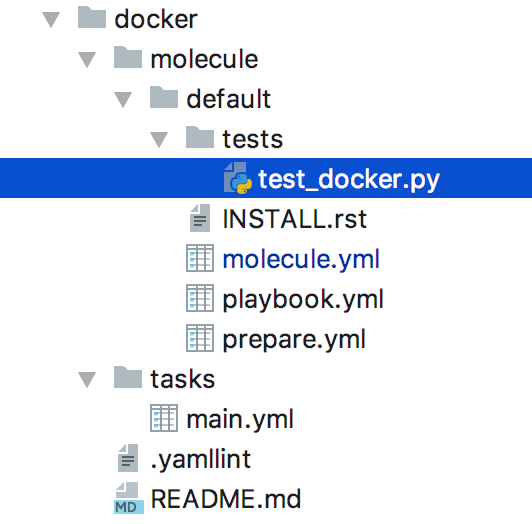Click the YAML icon beside main.yml
Image resolution: width=532 pixels, height=524 pixels.
(164, 418)
